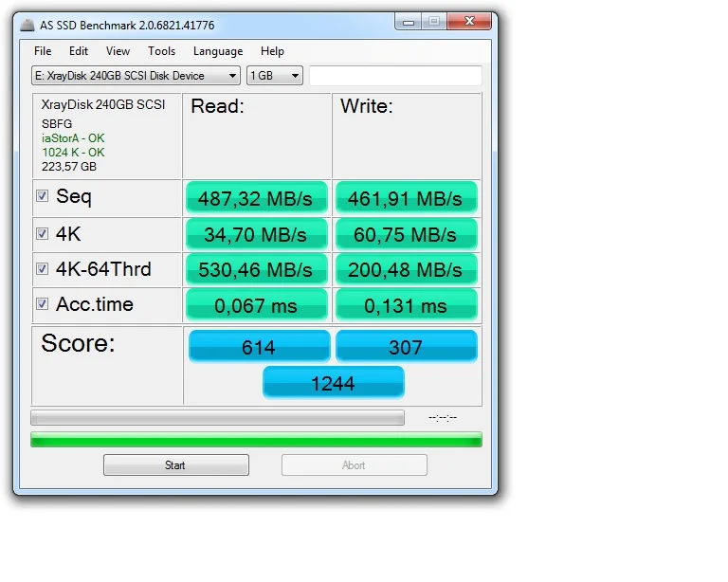728x582 pixels.
Task: Open the View menu
Action: (118, 51)
